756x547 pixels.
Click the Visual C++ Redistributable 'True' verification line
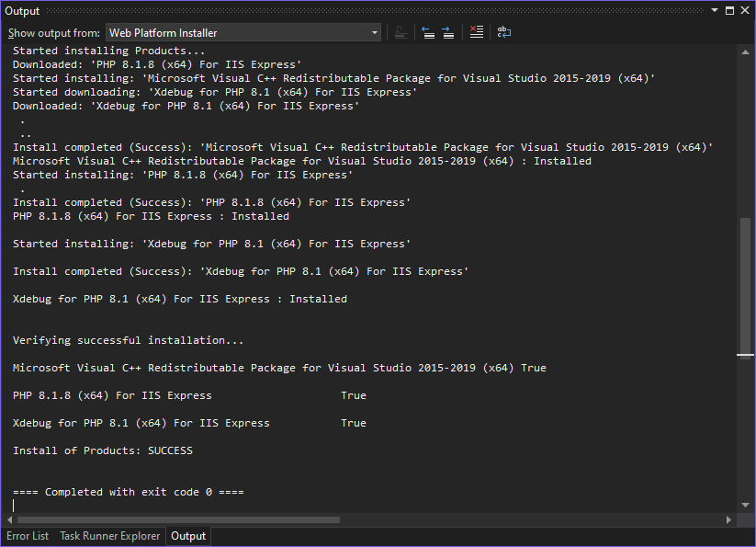[279, 368]
